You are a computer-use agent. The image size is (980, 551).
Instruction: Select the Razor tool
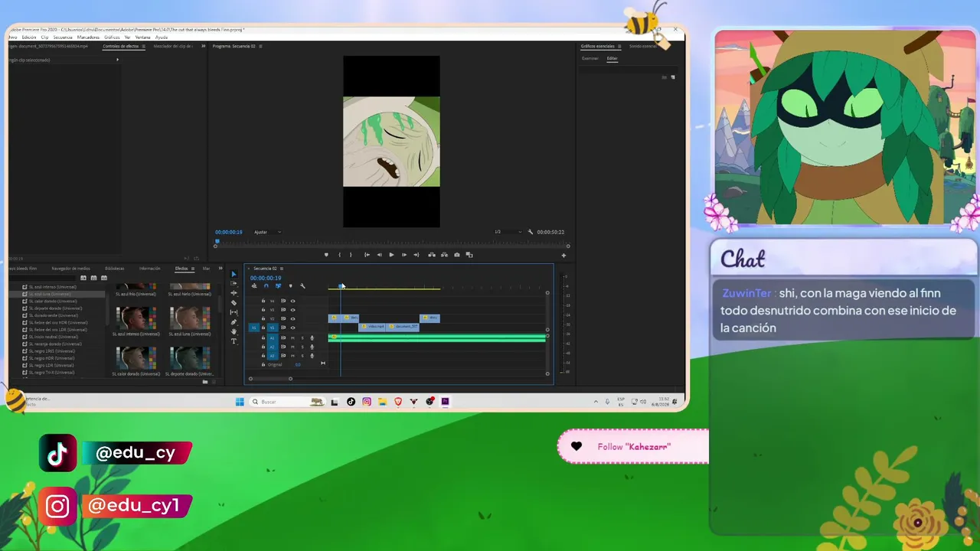(234, 303)
